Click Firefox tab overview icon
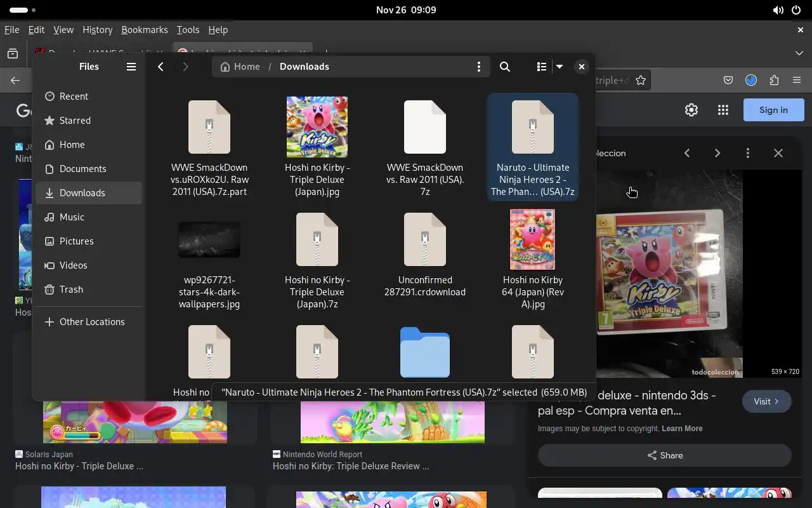Screen dimensions: 812x508 click(13, 53)
